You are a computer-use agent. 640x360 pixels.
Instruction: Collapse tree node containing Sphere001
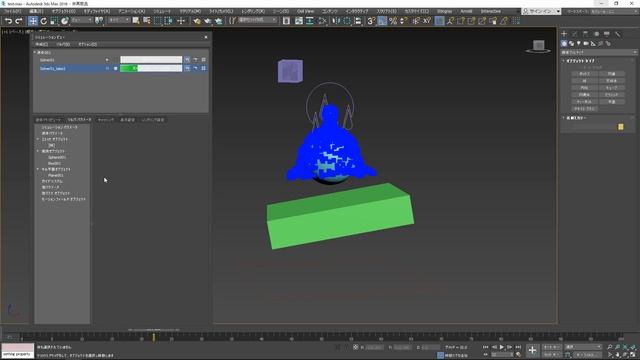38,151
